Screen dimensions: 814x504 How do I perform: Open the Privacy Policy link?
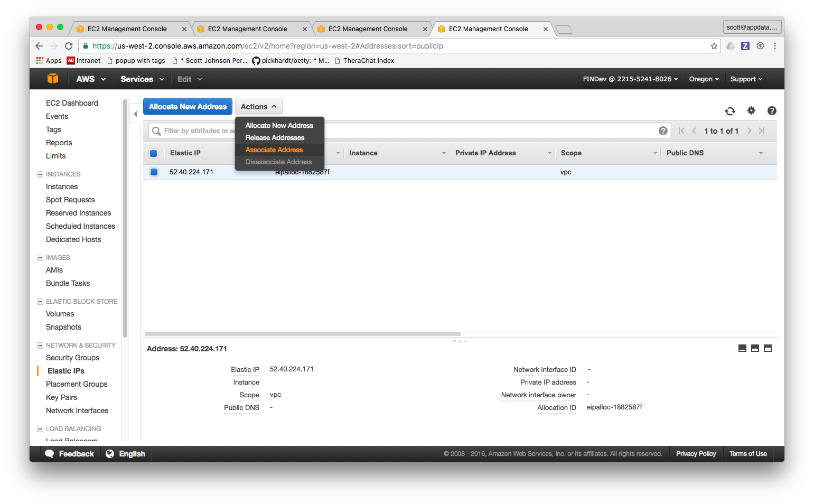coord(696,454)
